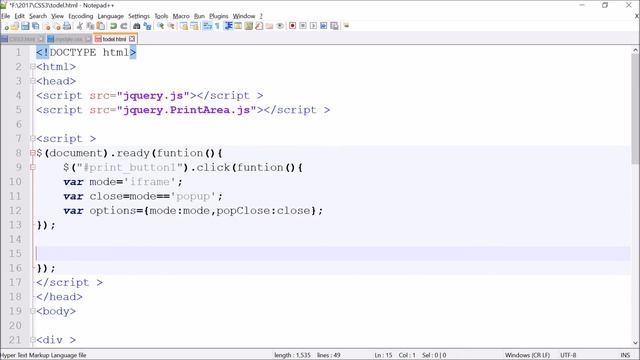This screenshot has width=640, height=360.
Task: Run macro multiple times icon
Action: [324, 26]
